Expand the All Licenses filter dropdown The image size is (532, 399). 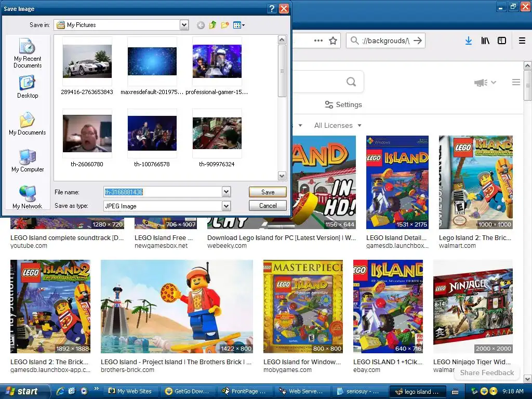coord(338,126)
